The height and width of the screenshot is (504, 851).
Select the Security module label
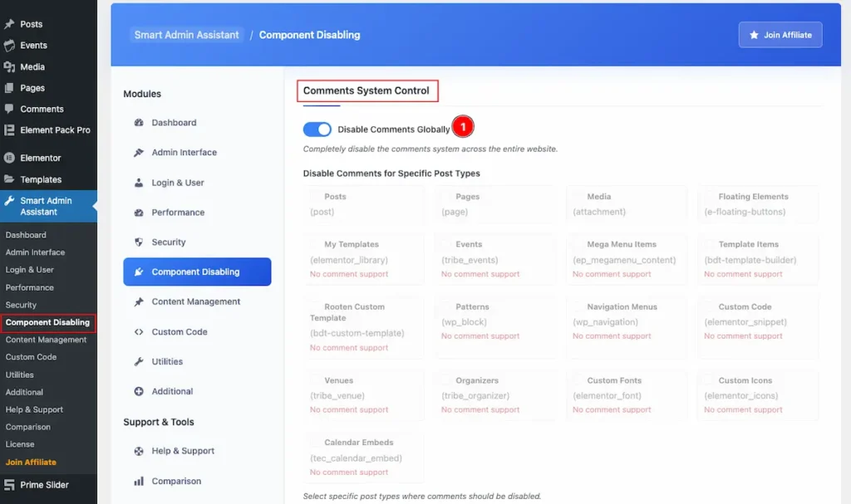coord(169,242)
